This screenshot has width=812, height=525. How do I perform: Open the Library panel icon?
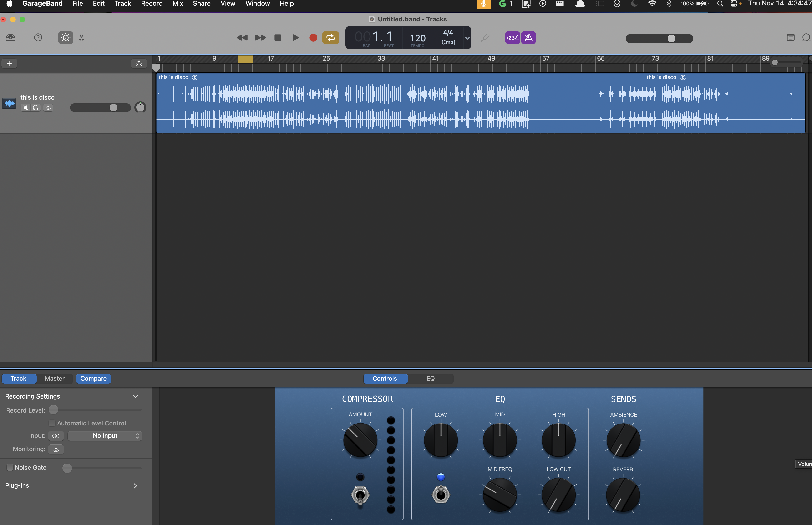(10, 37)
